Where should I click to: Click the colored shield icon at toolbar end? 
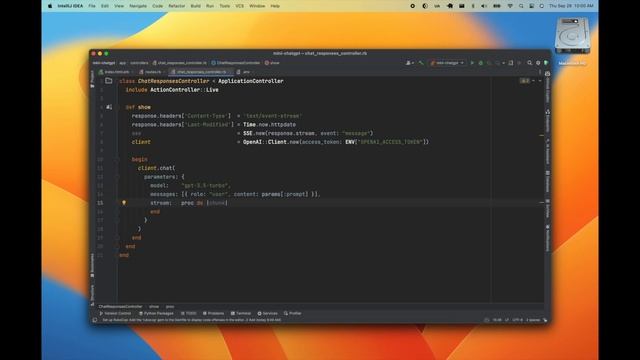click(546, 63)
